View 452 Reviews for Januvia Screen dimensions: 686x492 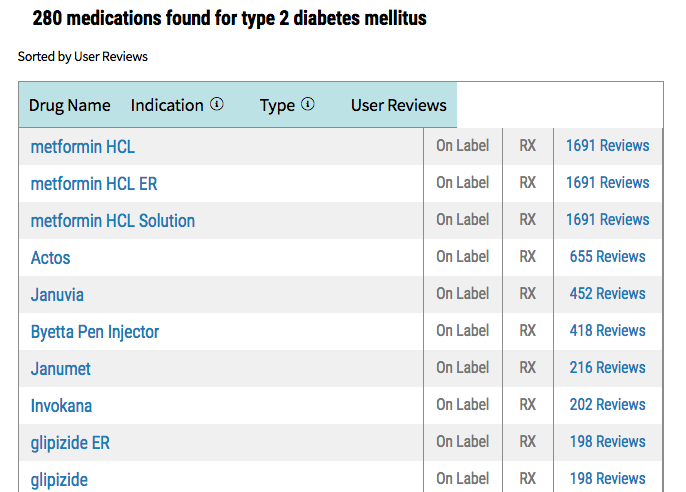(x=608, y=293)
